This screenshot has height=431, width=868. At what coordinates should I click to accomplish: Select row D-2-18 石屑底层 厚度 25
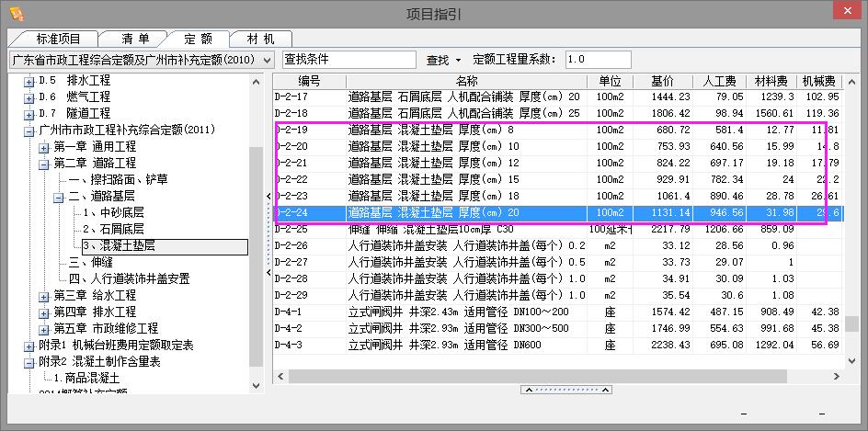tap(557, 113)
